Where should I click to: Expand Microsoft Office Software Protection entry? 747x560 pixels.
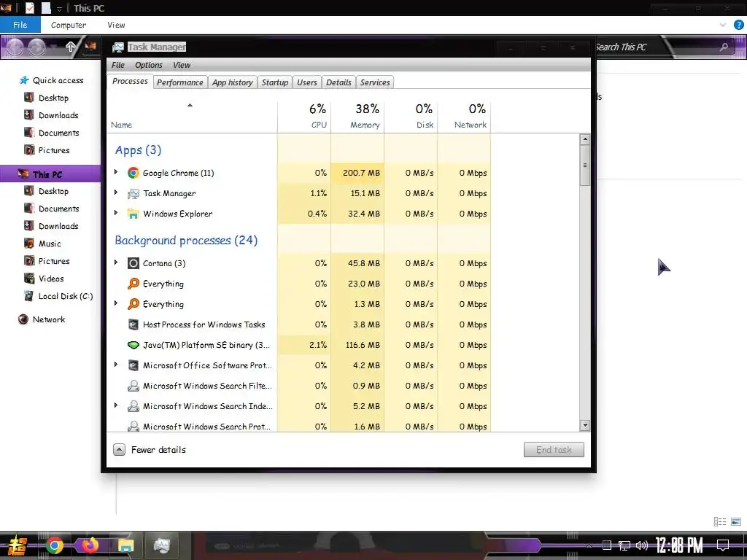point(116,365)
